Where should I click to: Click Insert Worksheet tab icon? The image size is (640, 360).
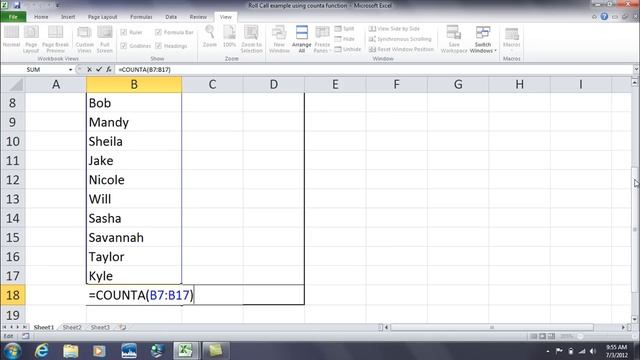122,327
